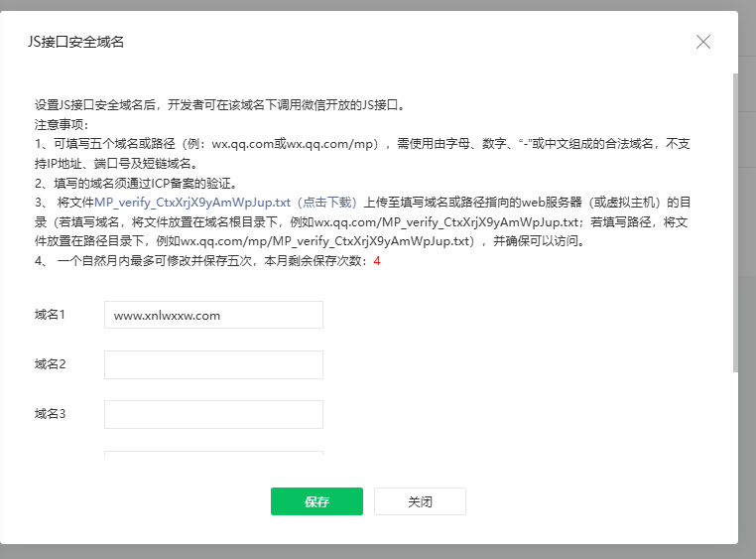Click the 域名1 label

tap(50, 315)
